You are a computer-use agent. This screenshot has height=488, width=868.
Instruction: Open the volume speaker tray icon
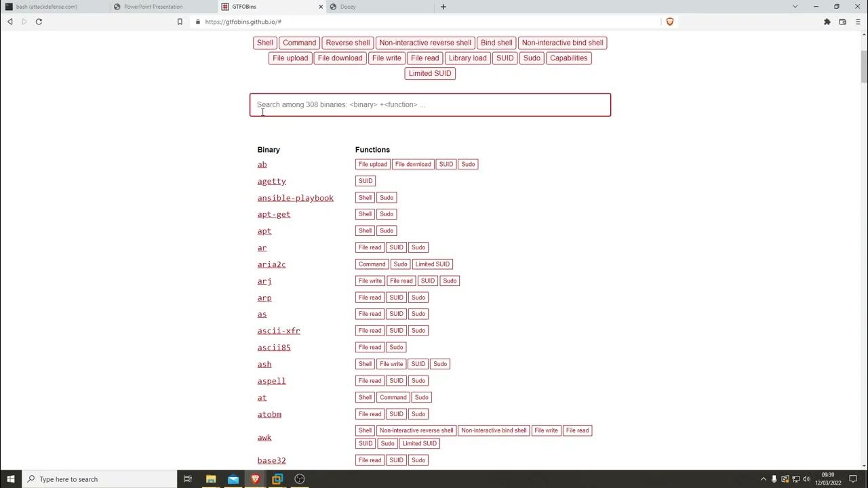pyautogui.click(x=807, y=479)
